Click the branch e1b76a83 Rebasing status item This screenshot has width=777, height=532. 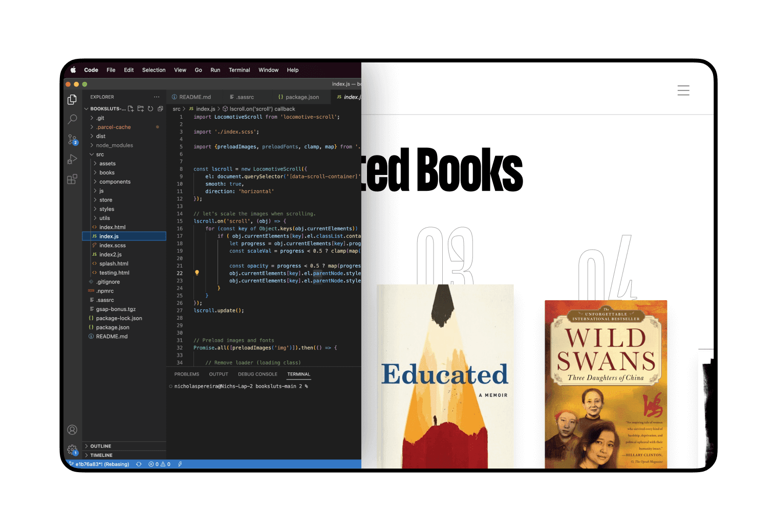[99, 464]
